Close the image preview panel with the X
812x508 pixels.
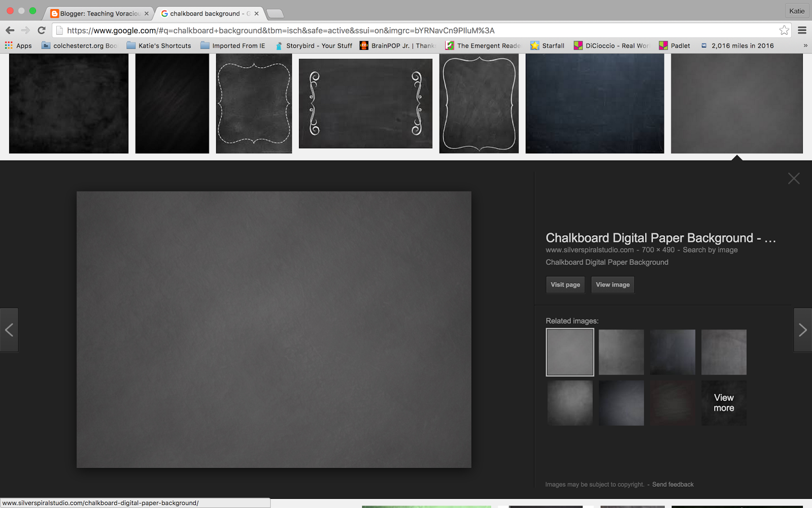click(794, 178)
